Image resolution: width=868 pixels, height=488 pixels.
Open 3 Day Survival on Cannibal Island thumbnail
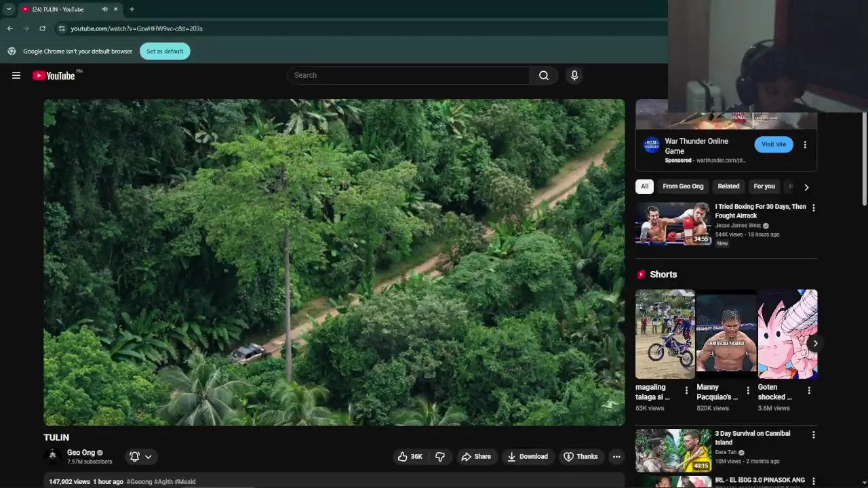(x=673, y=450)
